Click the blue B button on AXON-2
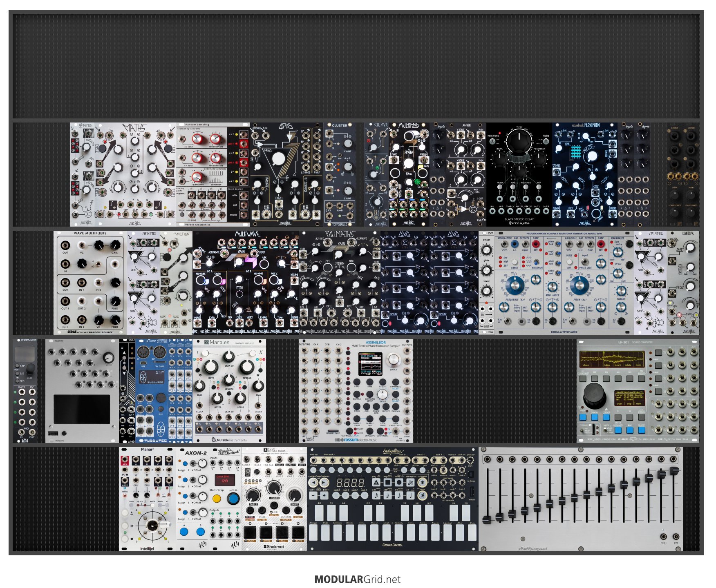The height and width of the screenshot is (588, 716). click(x=200, y=532)
